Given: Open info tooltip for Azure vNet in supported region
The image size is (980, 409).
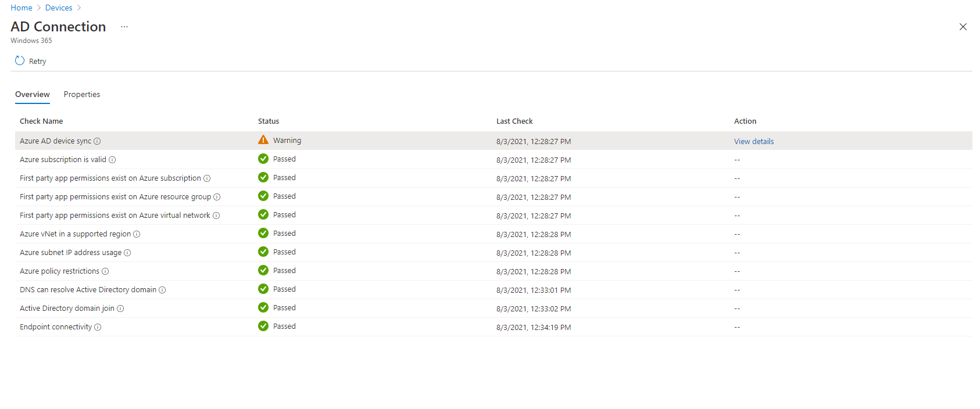Looking at the screenshot, I should (x=137, y=234).
